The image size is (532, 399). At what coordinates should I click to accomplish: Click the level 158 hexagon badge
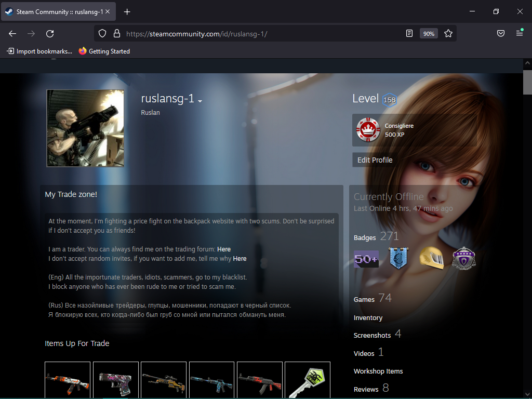click(389, 100)
